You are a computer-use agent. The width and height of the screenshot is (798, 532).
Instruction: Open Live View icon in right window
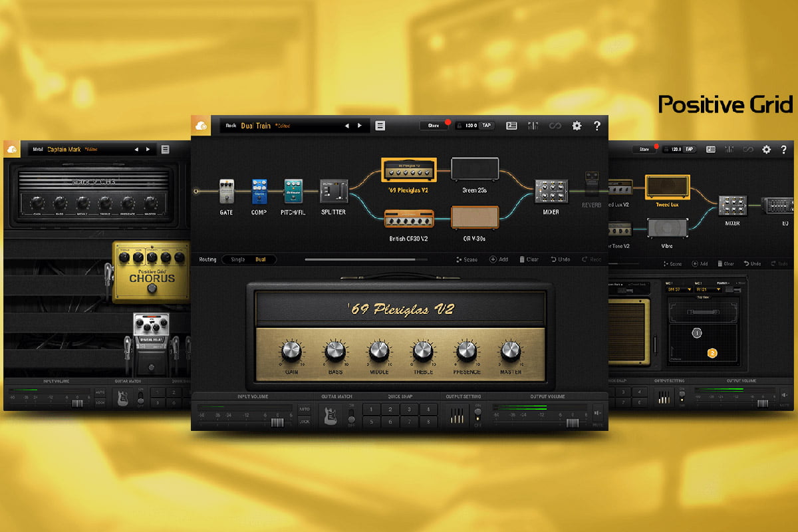(x=711, y=150)
